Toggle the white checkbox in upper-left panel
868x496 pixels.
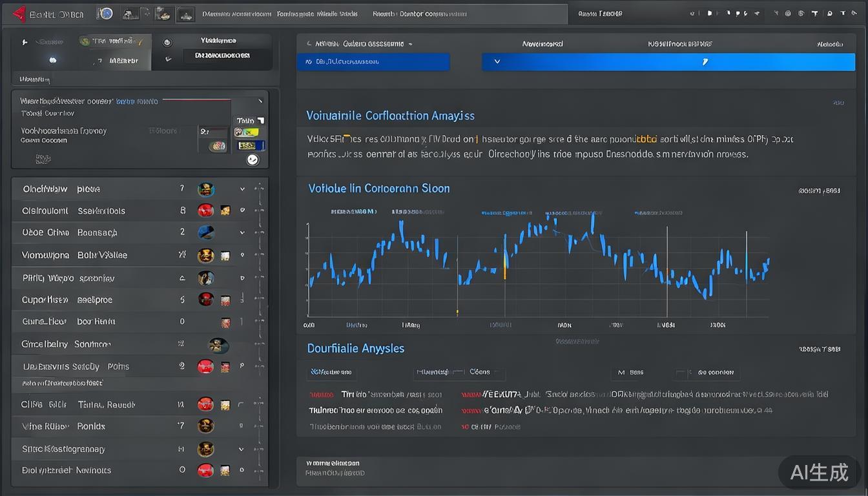260,120
